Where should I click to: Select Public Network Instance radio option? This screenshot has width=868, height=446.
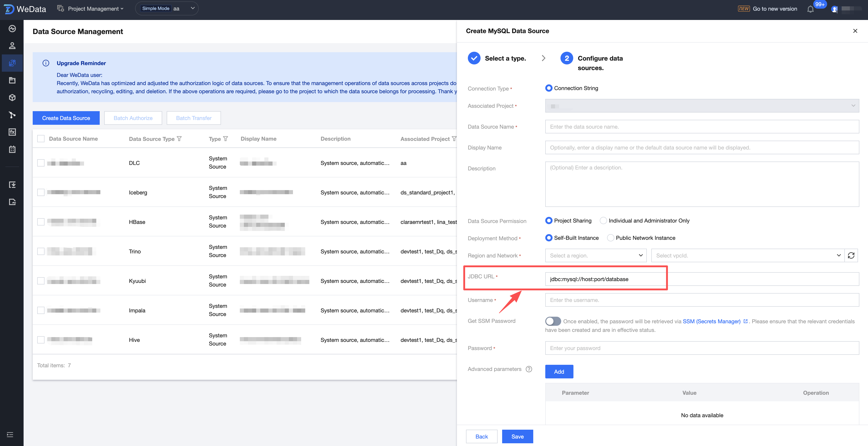[x=610, y=238]
